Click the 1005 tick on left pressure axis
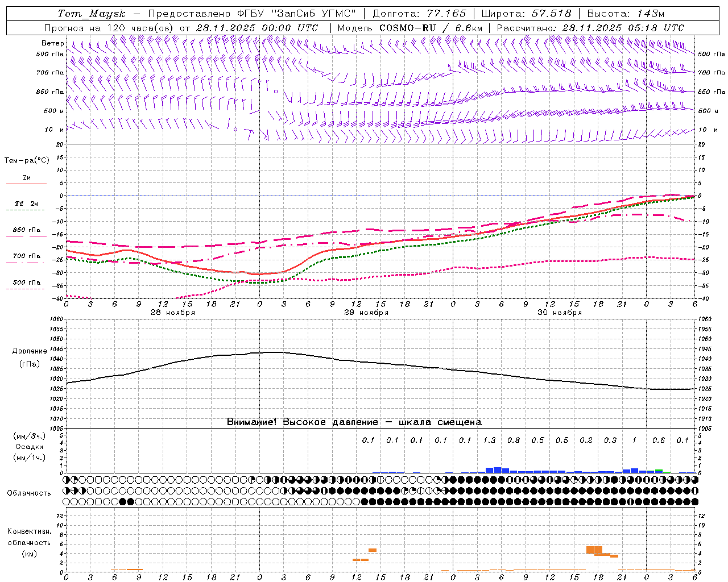 [57, 428]
